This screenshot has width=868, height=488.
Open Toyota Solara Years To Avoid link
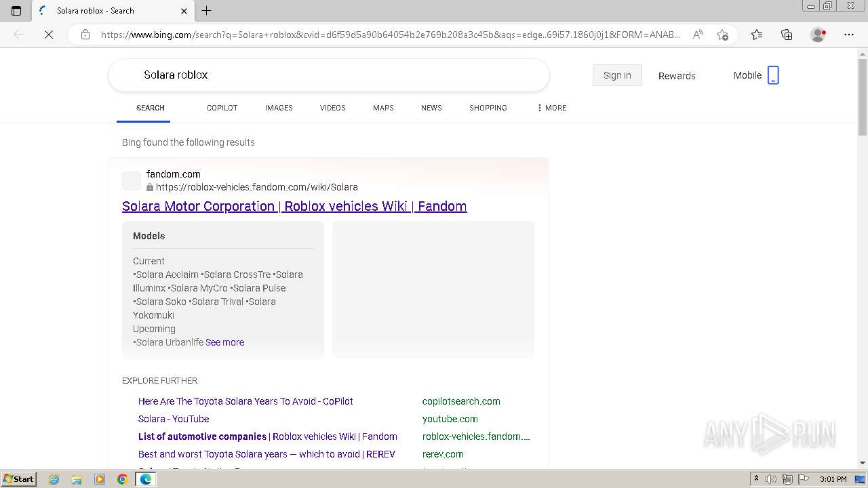tap(245, 401)
